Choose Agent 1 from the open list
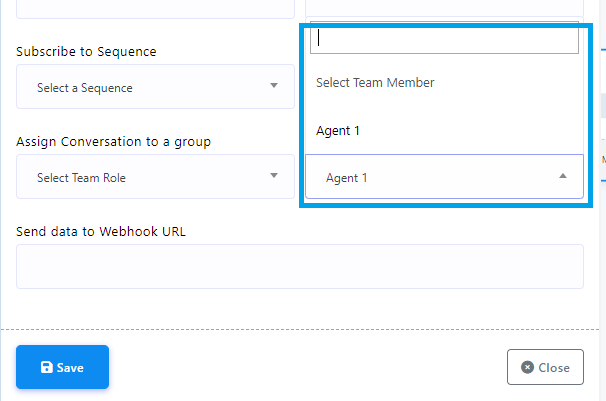This screenshot has height=401, width=606. (338, 130)
